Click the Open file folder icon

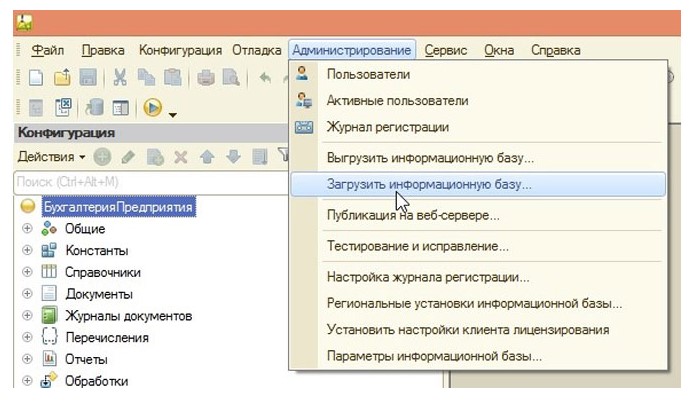tap(62, 78)
